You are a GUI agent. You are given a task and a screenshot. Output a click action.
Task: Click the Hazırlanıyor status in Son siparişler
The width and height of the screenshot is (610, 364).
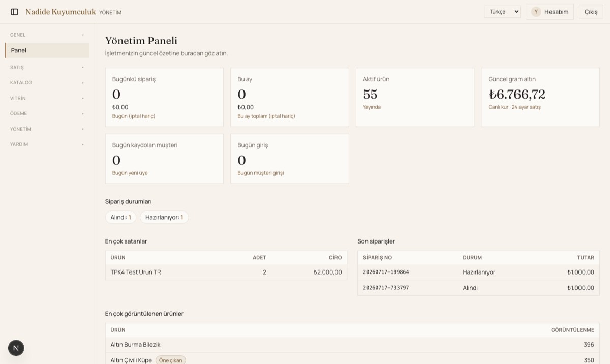coord(479,272)
